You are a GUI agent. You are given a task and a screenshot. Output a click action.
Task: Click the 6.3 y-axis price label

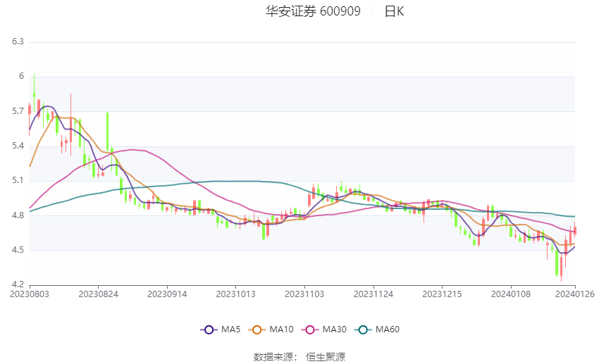(x=18, y=42)
